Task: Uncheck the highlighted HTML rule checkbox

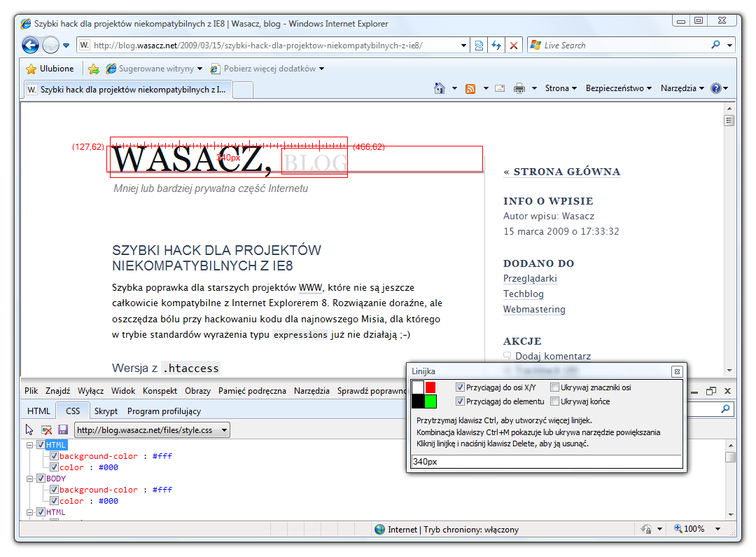Action: pyautogui.click(x=41, y=445)
